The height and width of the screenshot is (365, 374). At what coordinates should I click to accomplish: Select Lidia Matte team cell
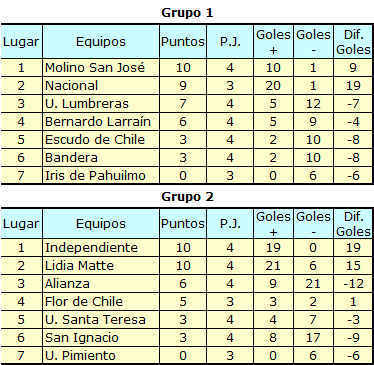pyautogui.click(x=101, y=266)
